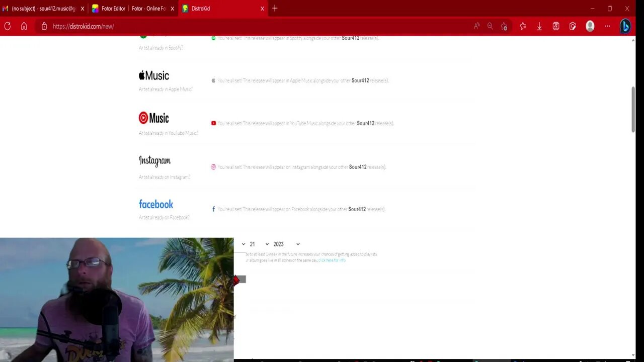Click the Instagram logo

[154, 161]
